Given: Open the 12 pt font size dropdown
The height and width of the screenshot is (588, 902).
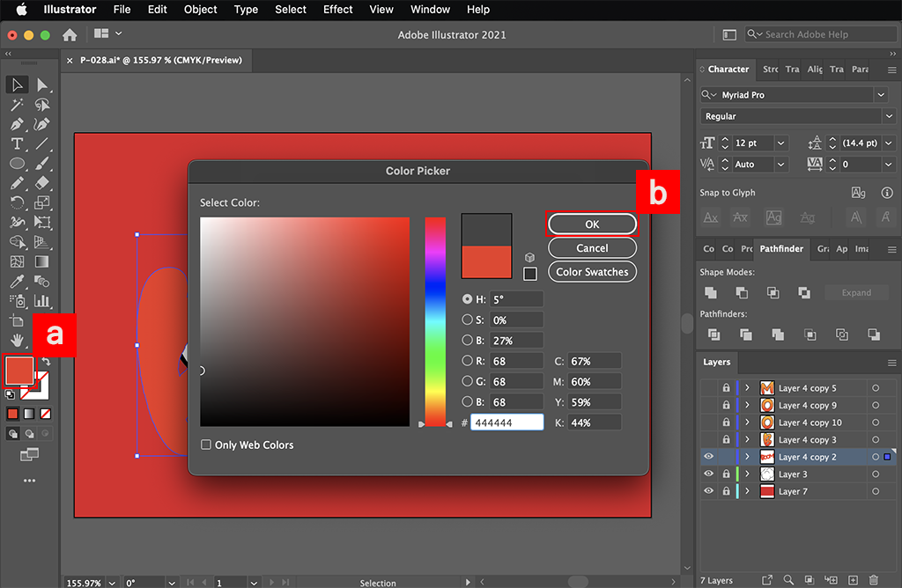Looking at the screenshot, I should tap(780, 143).
